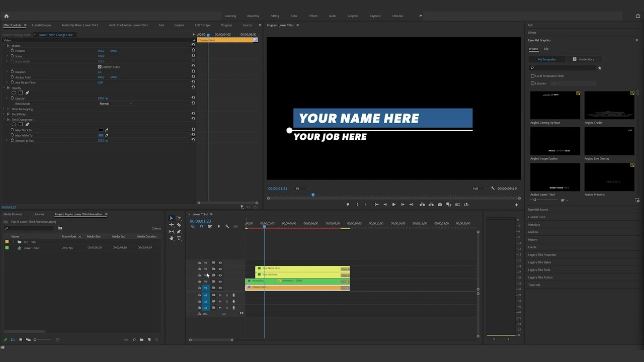Screen dimensions: 644x362
Task: Select the Angled Coming Up Next template thumbnail
Action: (x=555, y=105)
